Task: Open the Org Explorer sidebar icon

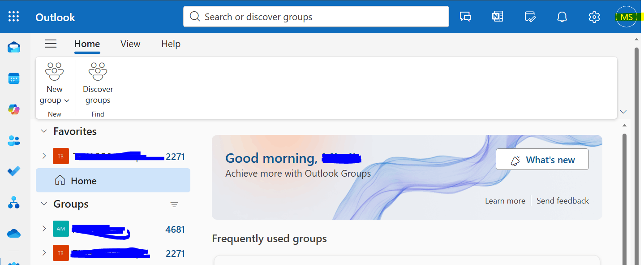Action: tap(14, 202)
